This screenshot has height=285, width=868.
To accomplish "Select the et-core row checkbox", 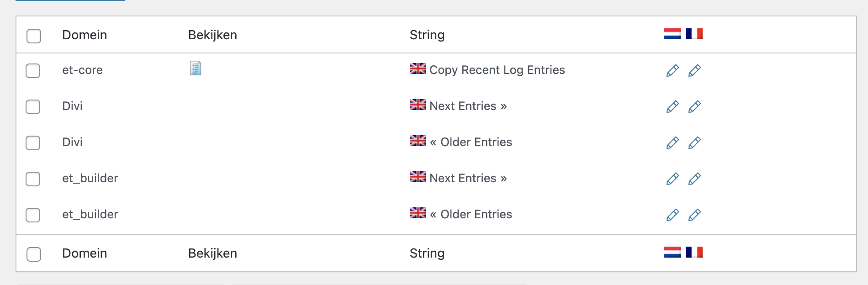I will [x=33, y=71].
